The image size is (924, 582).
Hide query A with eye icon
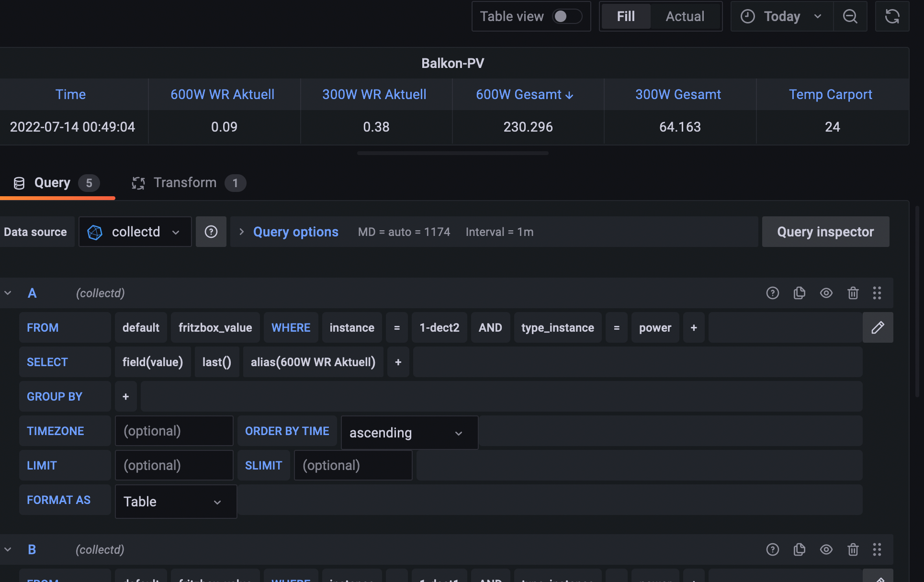coord(826,293)
